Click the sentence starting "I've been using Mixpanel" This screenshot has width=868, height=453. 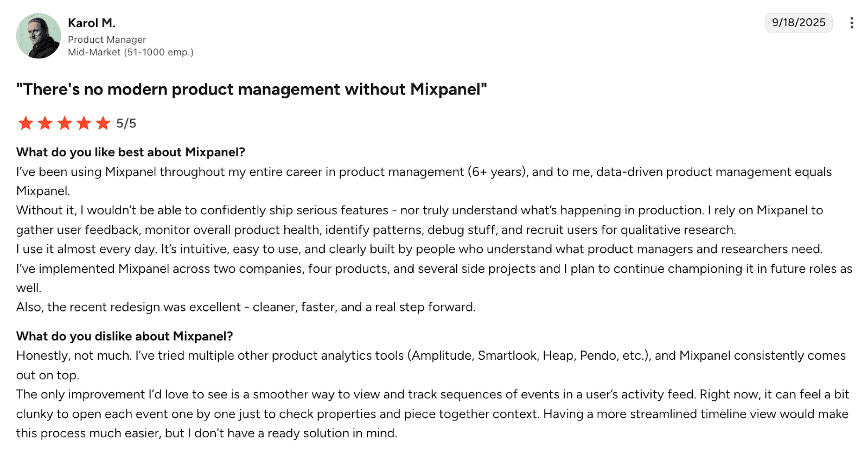[423, 172]
